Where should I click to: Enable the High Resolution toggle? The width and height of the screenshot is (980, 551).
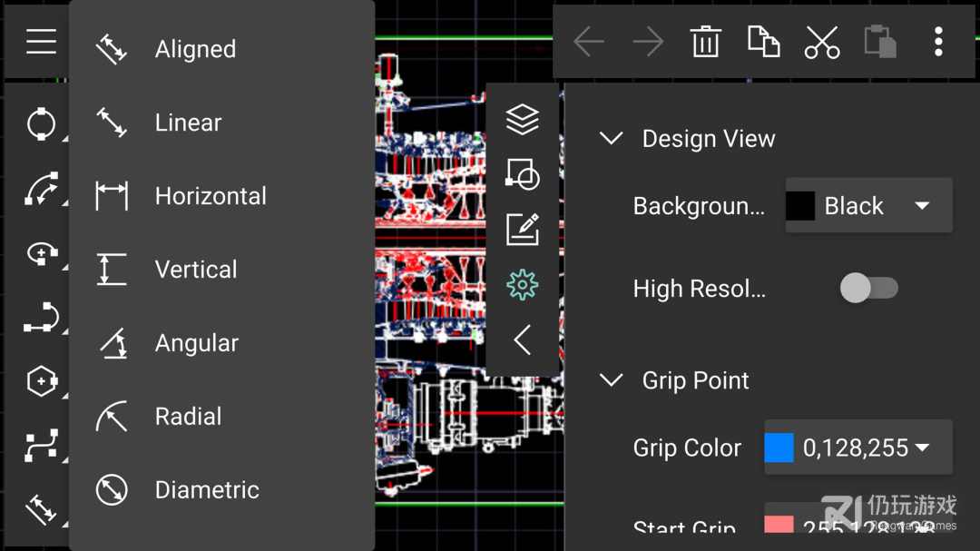pyautogui.click(x=868, y=288)
